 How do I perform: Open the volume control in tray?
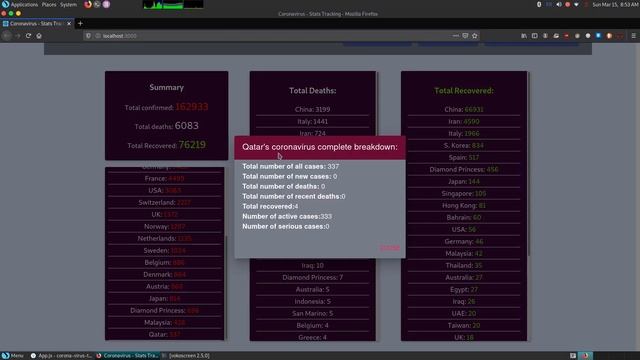point(559,4)
